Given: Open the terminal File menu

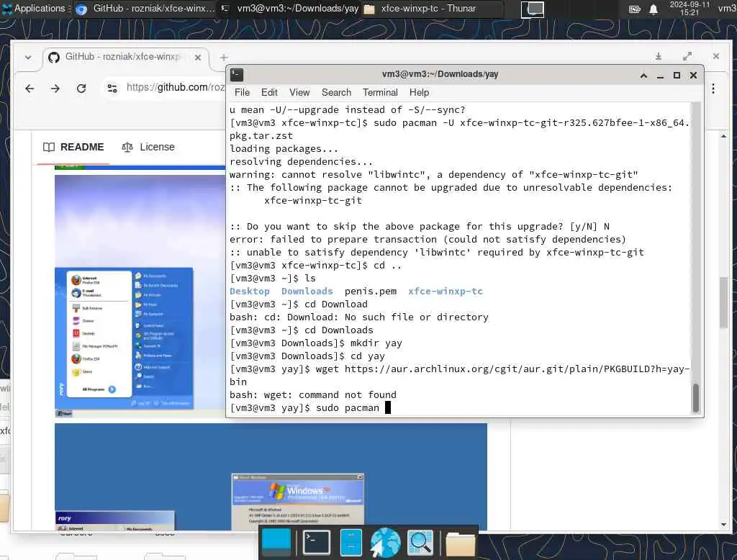Looking at the screenshot, I should coord(242,93).
